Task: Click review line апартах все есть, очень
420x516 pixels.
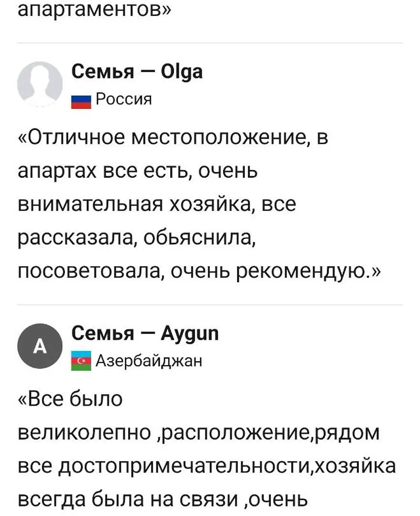Action: tap(138, 171)
